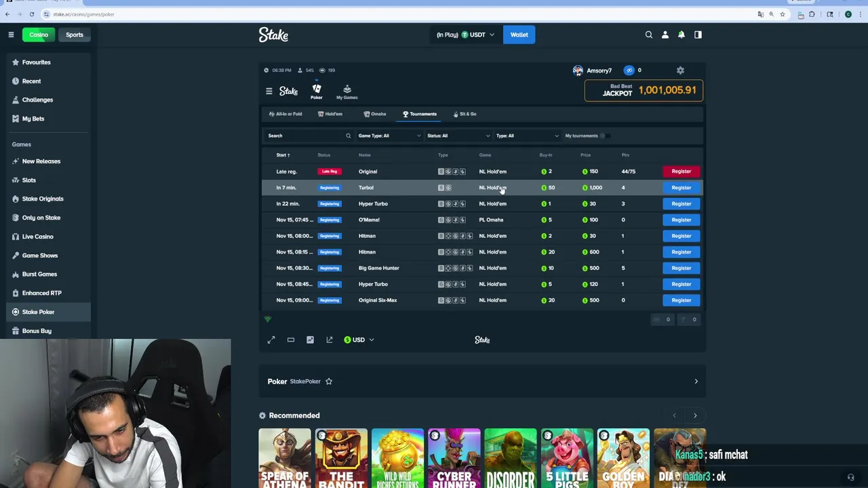This screenshot has width=868, height=488.
Task: Open the Status: All dropdown
Action: click(x=458, y=136)
